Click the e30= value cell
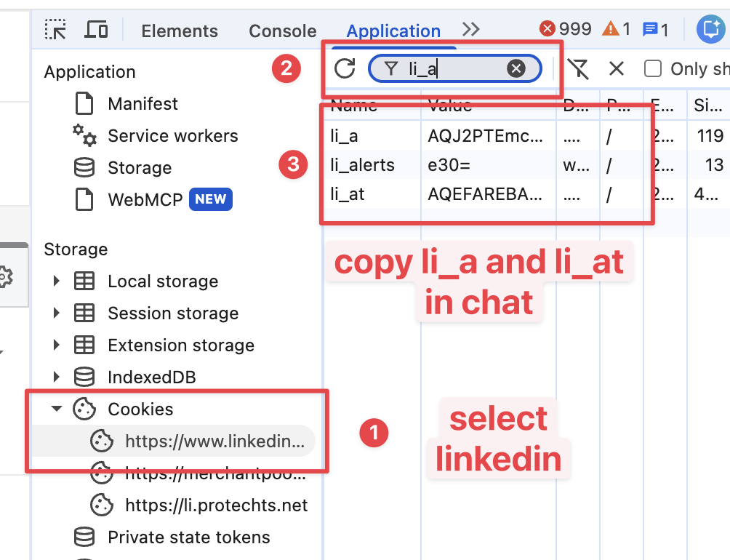730x560 pixels. pyautogui.click(x=449, y=165)
